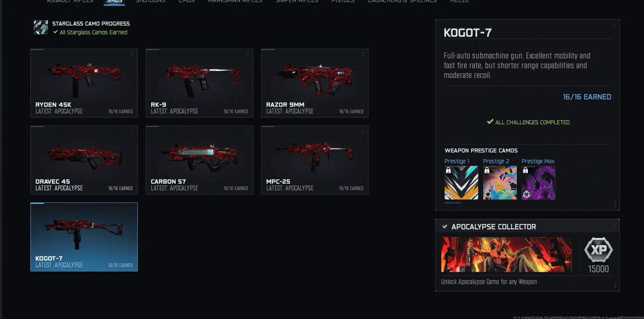Click the corner icon on the KOGOT-7 details panel
644x319 pixels.
coord(614,26)
